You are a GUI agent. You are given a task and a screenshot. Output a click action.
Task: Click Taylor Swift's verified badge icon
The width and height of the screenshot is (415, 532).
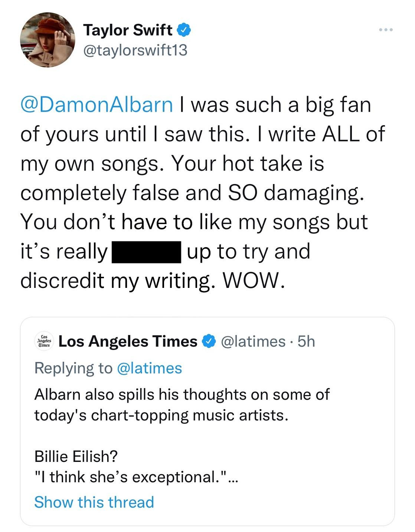[x=183, y=29]
